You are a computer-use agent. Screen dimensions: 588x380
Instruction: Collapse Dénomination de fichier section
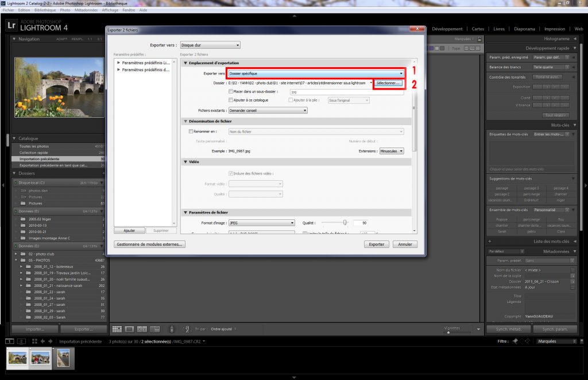point(185,122)
